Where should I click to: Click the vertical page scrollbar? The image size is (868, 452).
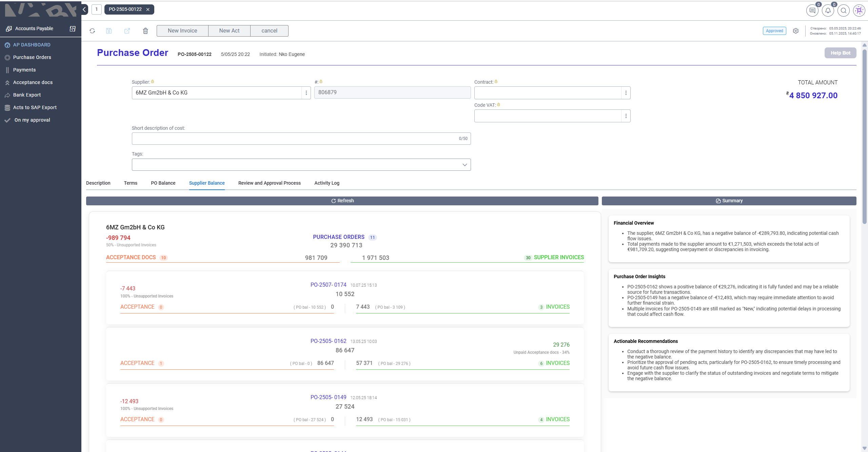[864, 136]
